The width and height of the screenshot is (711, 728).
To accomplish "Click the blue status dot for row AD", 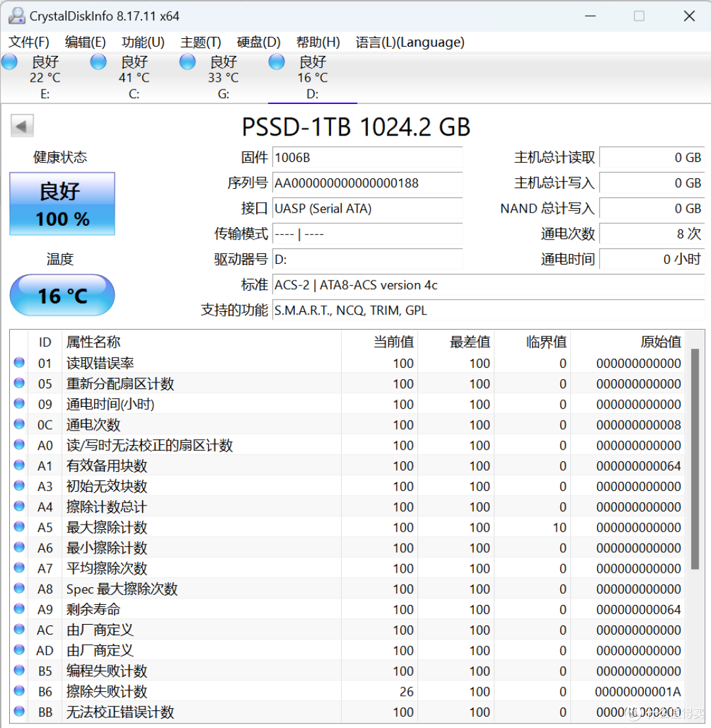I will 19,650.
